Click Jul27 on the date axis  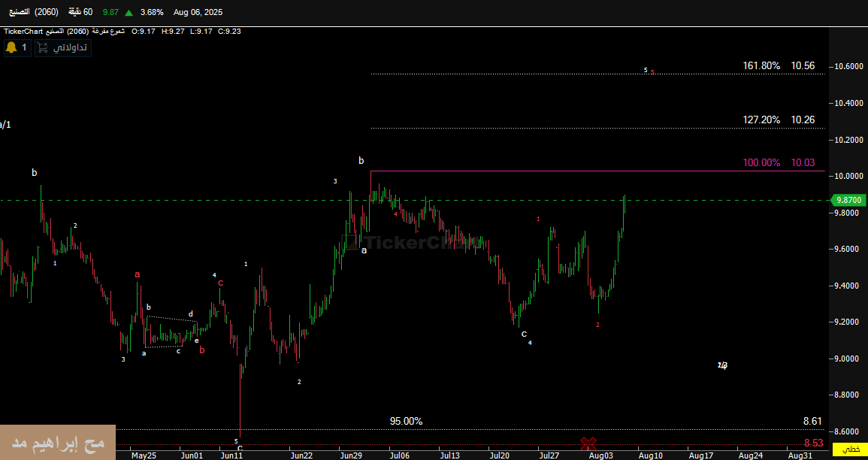549,455
